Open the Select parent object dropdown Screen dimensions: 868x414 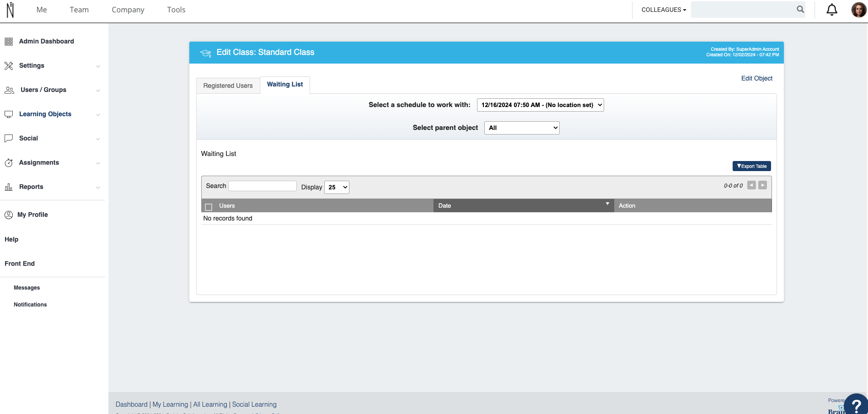(x=522, y=128)
